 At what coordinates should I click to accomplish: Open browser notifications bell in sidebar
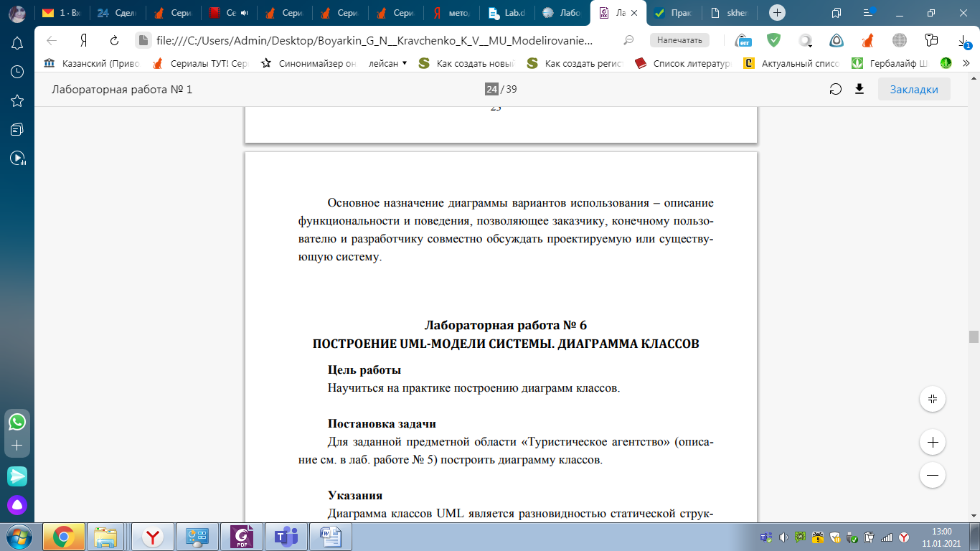(x=17, y=43)
